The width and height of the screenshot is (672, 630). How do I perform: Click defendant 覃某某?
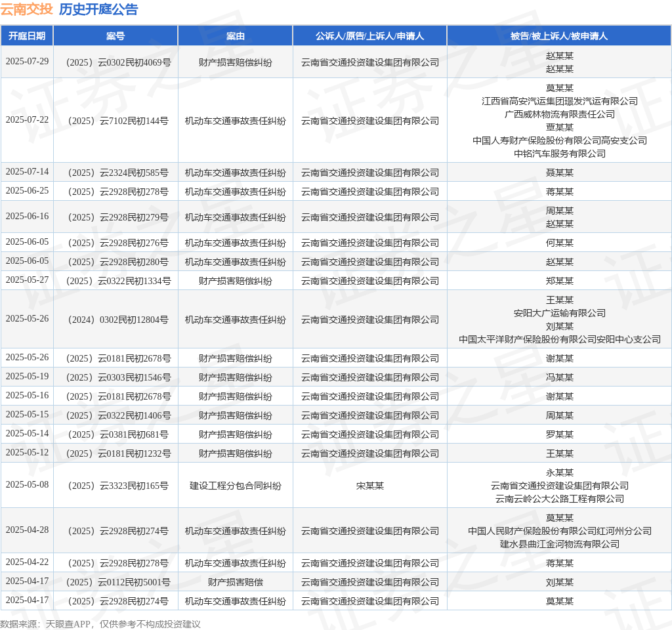point(559,127)
